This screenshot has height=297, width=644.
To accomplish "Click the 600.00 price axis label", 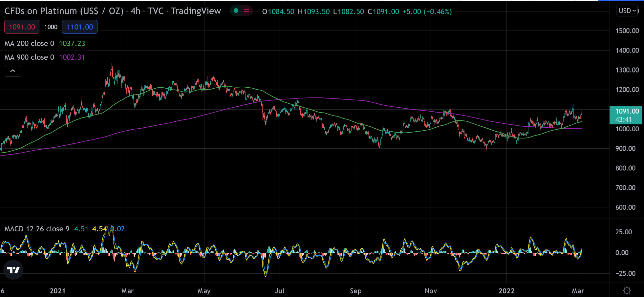I will (626, 207).
